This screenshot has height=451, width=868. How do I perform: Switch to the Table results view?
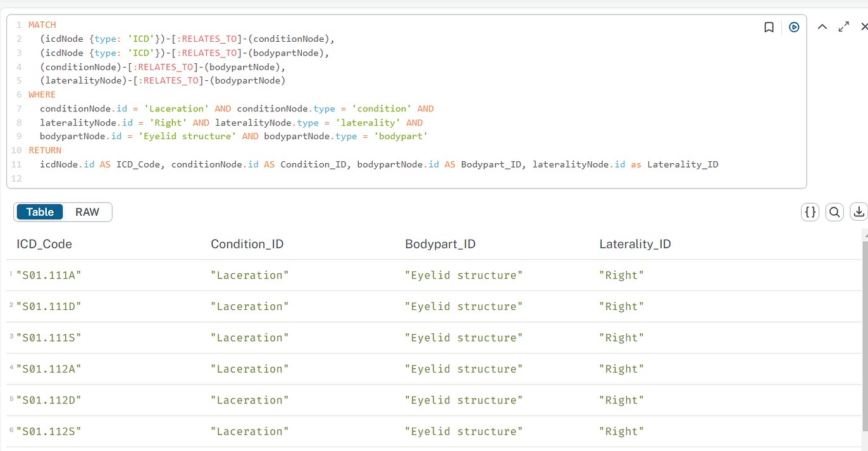coord(40,212)
